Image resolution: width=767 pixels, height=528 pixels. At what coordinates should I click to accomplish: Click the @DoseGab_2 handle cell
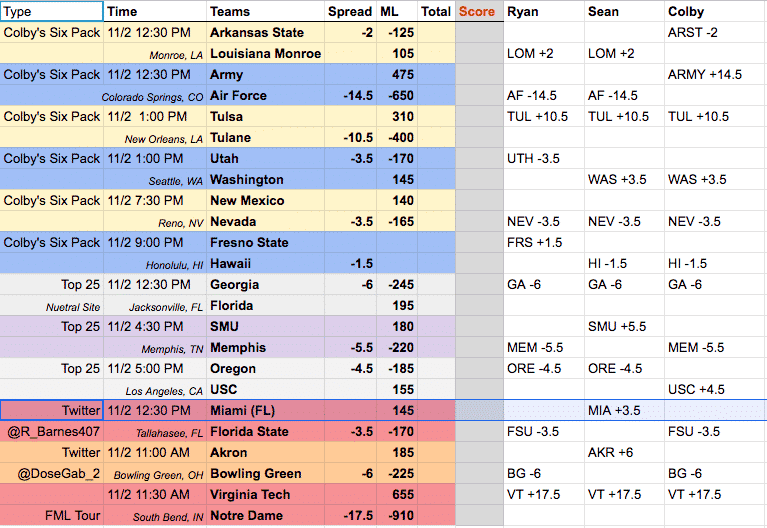click(52, 474)
